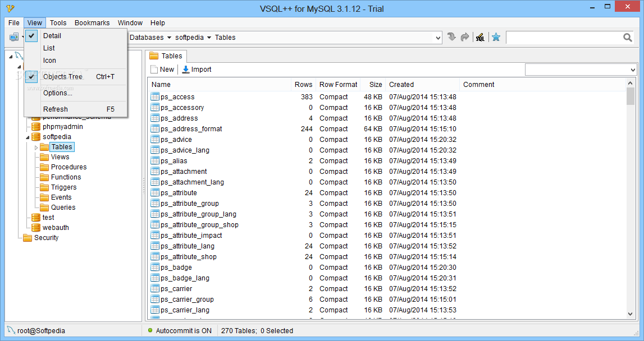Click the bookmark star icon

point(496,38)
